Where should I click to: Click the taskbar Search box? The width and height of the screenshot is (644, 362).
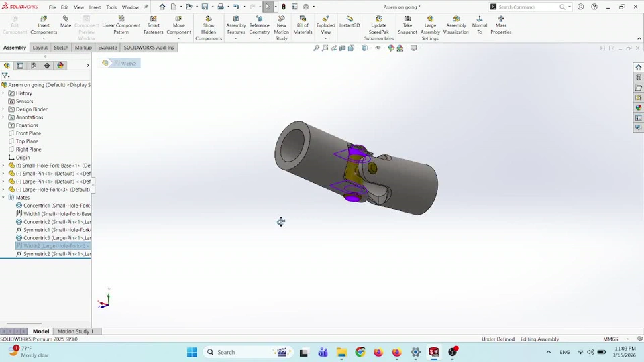pos(248,352)
